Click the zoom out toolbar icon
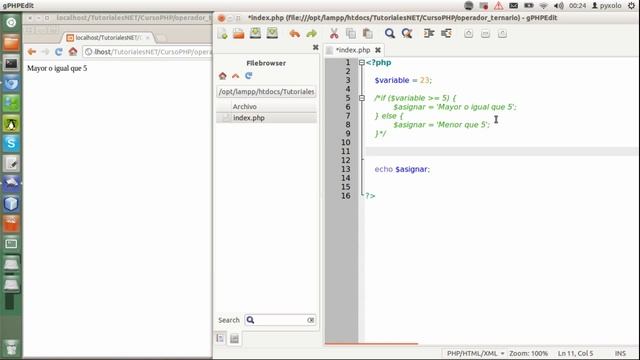This screenshot has width=640, height=360. pos(485,34)
